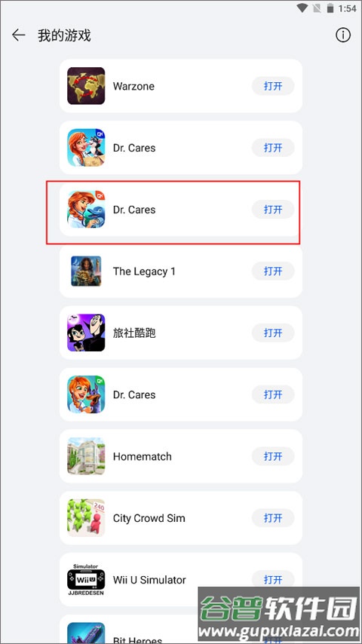The height and width of the screenshot is (644, 362).
Task: Tap the Dr. Cares duck game icon
Action: click(86, 394)
